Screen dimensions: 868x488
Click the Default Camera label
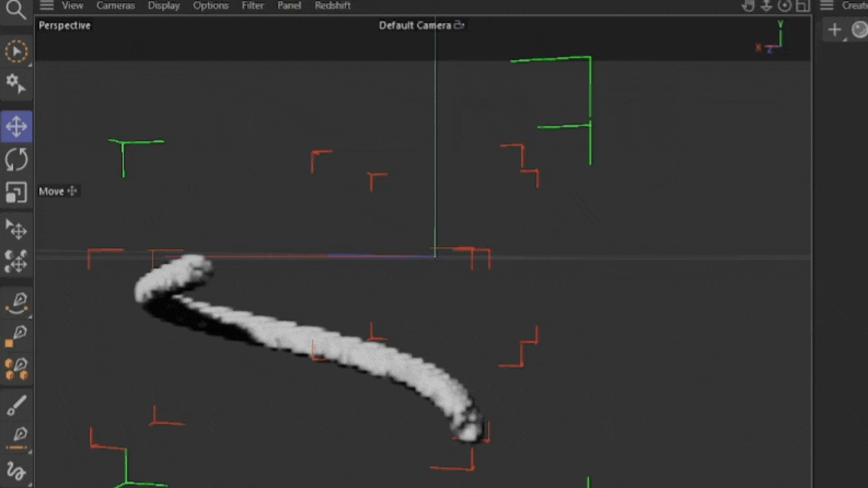[415, 25]
